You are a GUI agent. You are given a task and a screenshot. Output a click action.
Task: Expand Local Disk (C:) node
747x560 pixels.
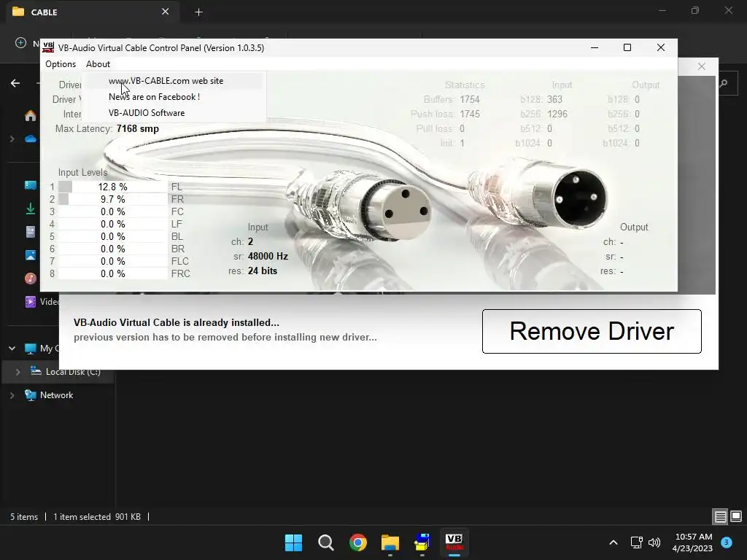click(x=18, y=372)
